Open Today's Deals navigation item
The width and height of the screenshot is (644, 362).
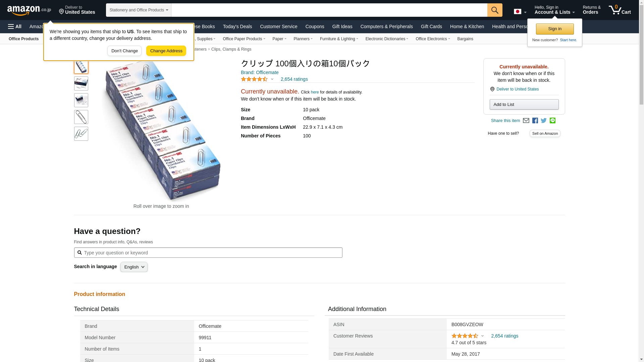(x=237, y=26)
